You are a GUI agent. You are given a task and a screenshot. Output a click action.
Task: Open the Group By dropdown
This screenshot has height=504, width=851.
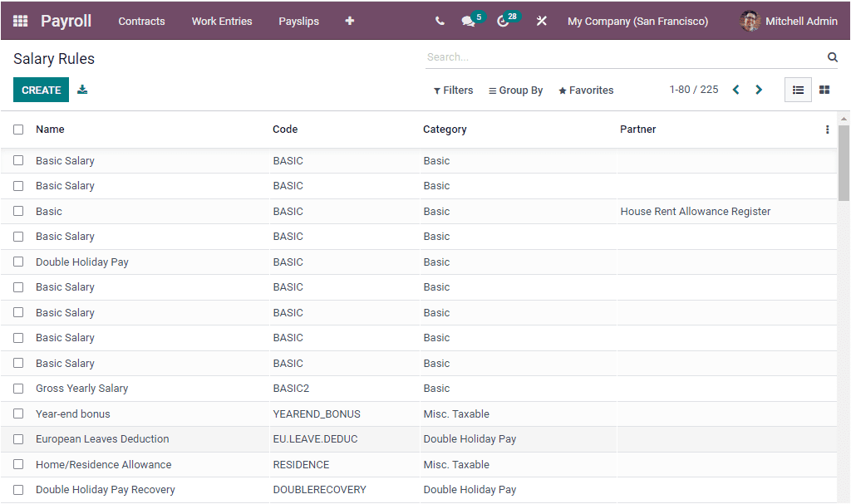(515, 90)
